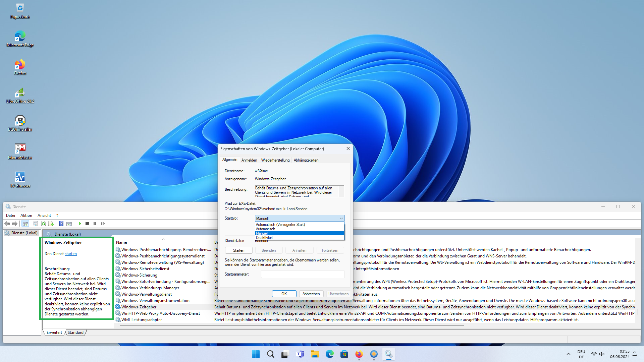The image size is (644, 362).
Task: Switch to the Wiederherstellung tab
Action: pos(275,160)
